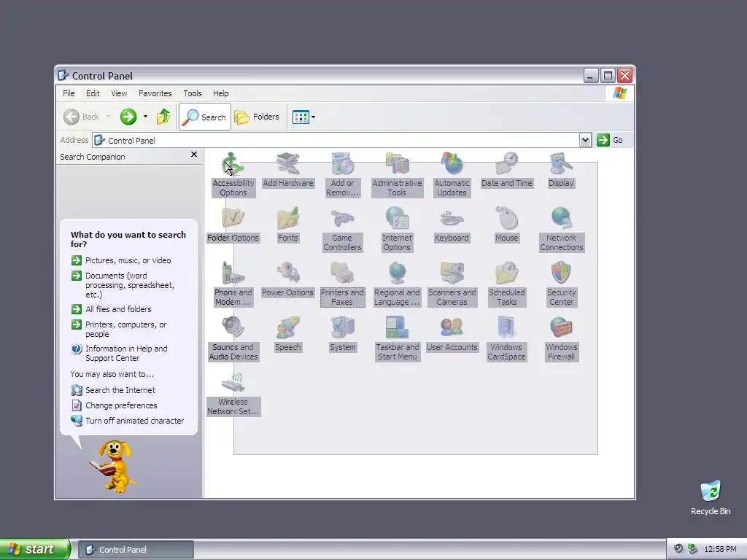Select the Recycle Bin desktop icon
The image size is (747, 560).
[711, 497]
